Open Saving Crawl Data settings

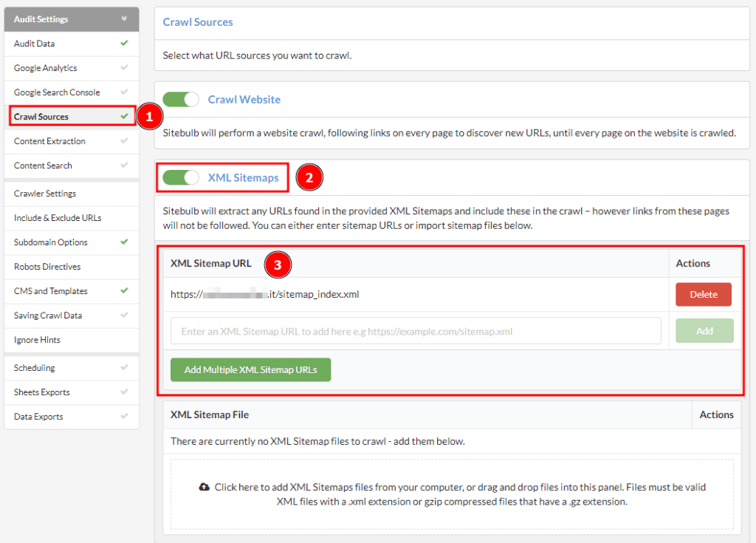(72, 315)
